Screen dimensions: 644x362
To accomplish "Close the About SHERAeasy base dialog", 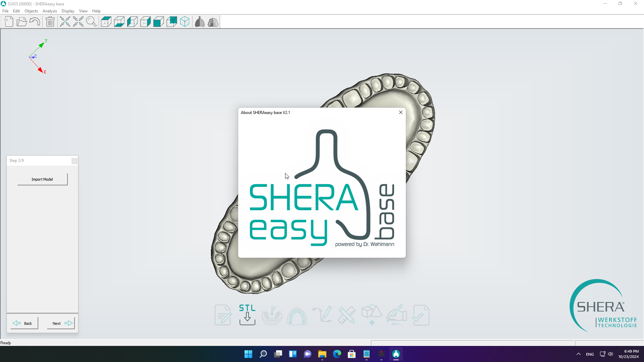I will [401, 112].
